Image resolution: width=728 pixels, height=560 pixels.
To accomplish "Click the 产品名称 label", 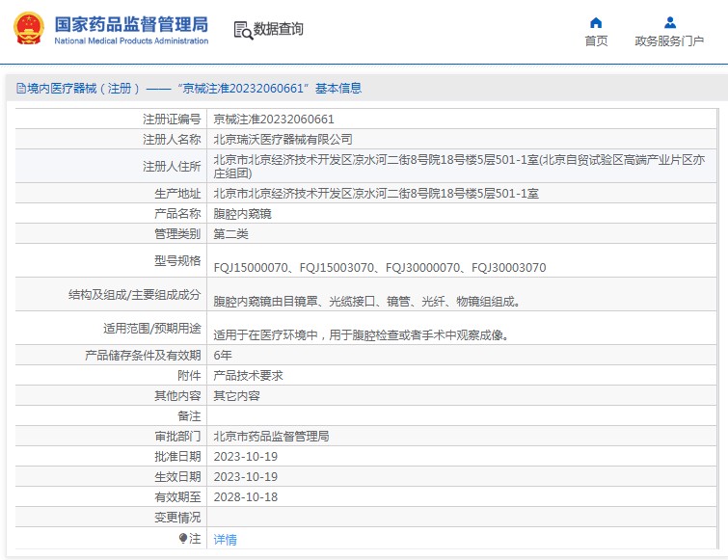I will [x=177, y=213].
